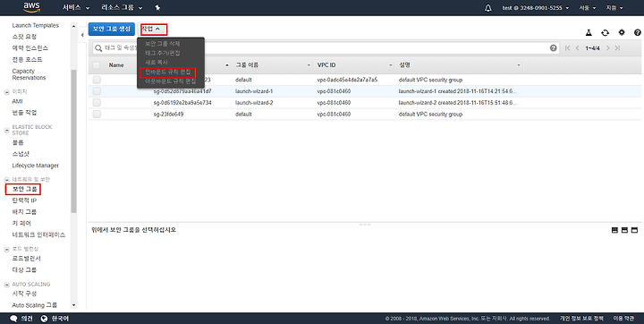644x324 pixels.
Task: Select 태그 추가/편집 menu item
Action: 163,53
